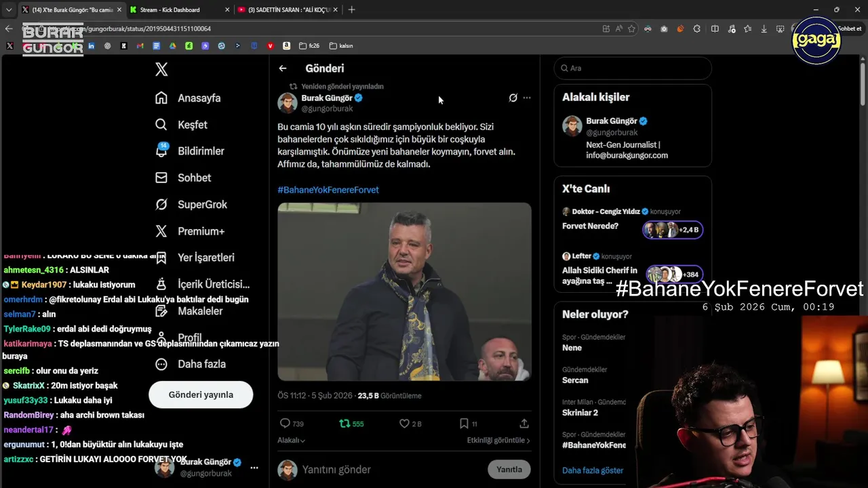This screenshot has height=488, width=868.
Task: Click the Ara search field
Action: (x=633, y=68)
